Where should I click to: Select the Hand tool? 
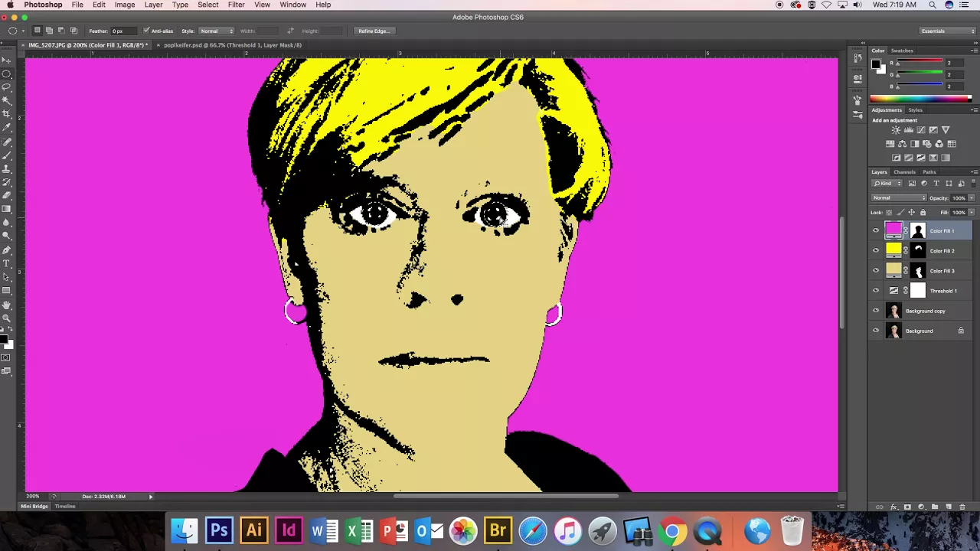[x=7, y=305]
